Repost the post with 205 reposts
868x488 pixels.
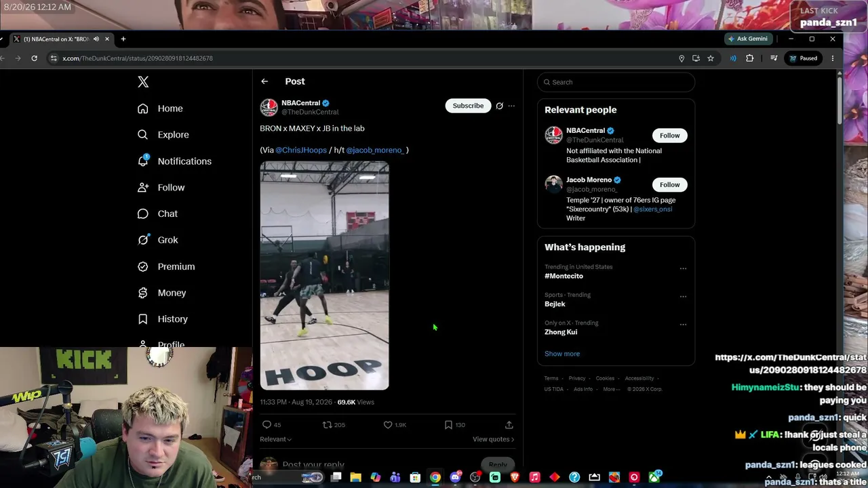pos(327,425)
